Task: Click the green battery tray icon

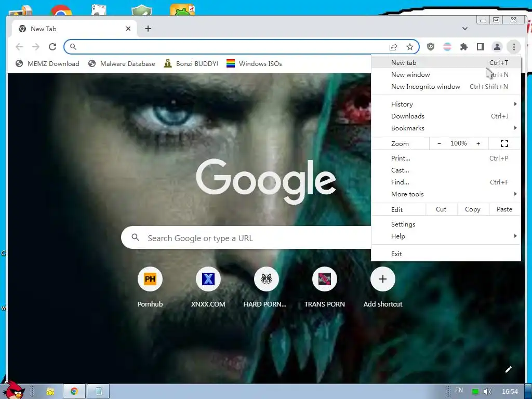Action: click(x=475, y=392)
